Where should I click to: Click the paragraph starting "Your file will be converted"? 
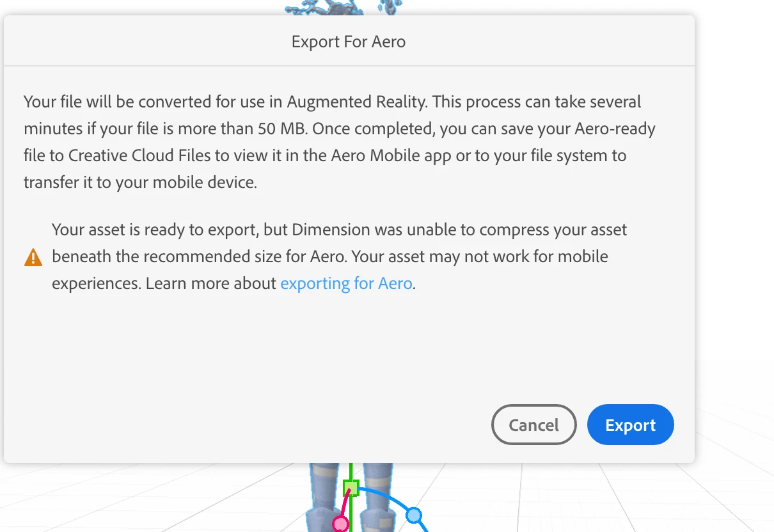tap(340, 142)
